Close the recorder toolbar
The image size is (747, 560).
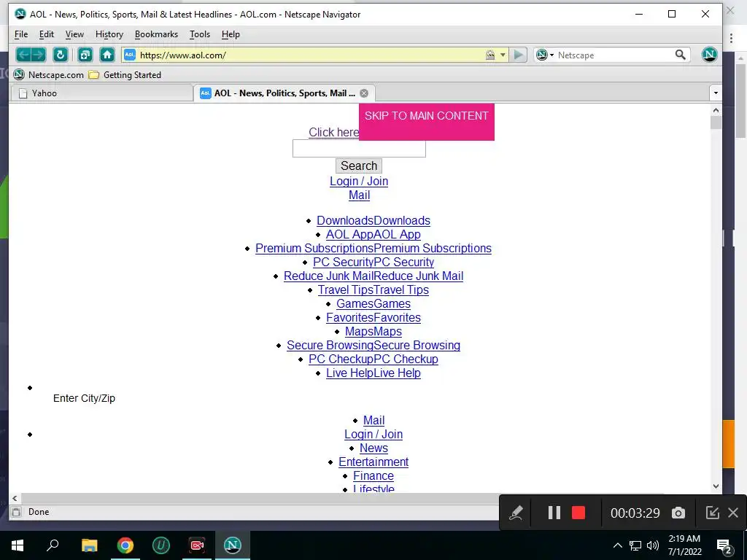tap(733, 513)
